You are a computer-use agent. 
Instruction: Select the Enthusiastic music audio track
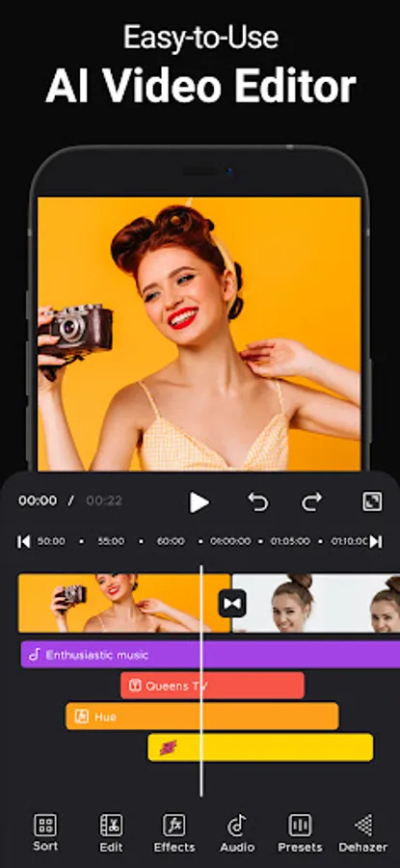click(x=210, y=655)
